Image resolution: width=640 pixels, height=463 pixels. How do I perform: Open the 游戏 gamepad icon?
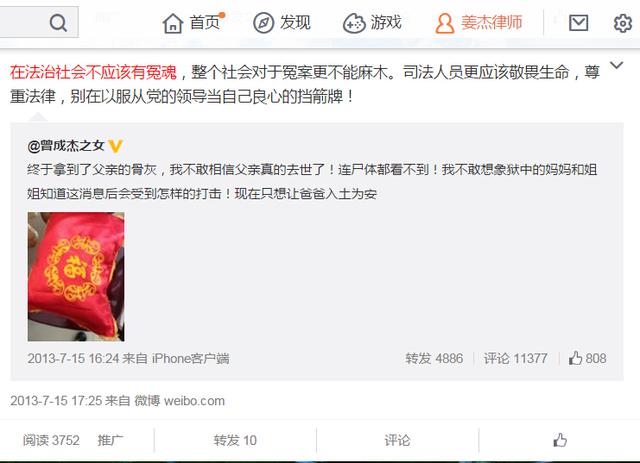pos(354,23)
